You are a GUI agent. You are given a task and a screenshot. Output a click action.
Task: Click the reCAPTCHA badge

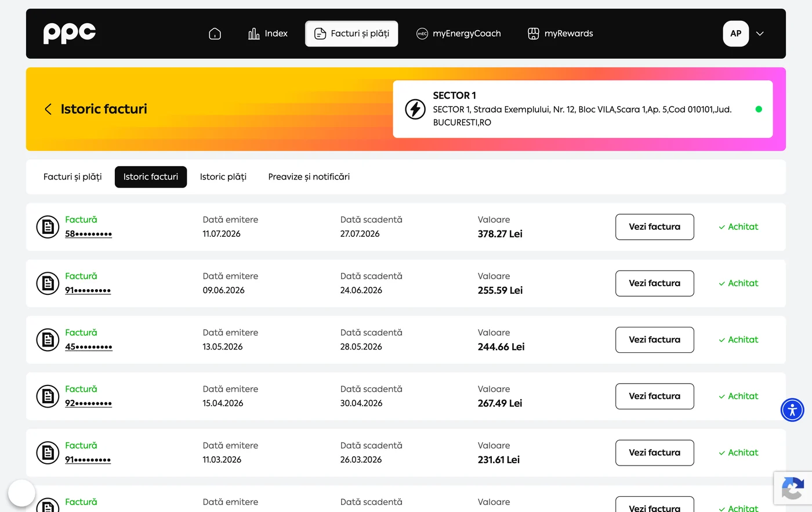point(793,488)
